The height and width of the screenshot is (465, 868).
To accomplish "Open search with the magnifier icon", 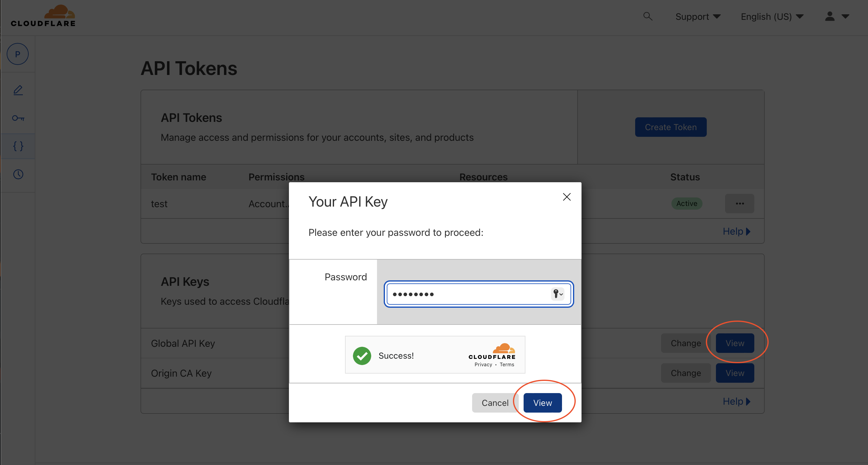I will pos(647,16).
